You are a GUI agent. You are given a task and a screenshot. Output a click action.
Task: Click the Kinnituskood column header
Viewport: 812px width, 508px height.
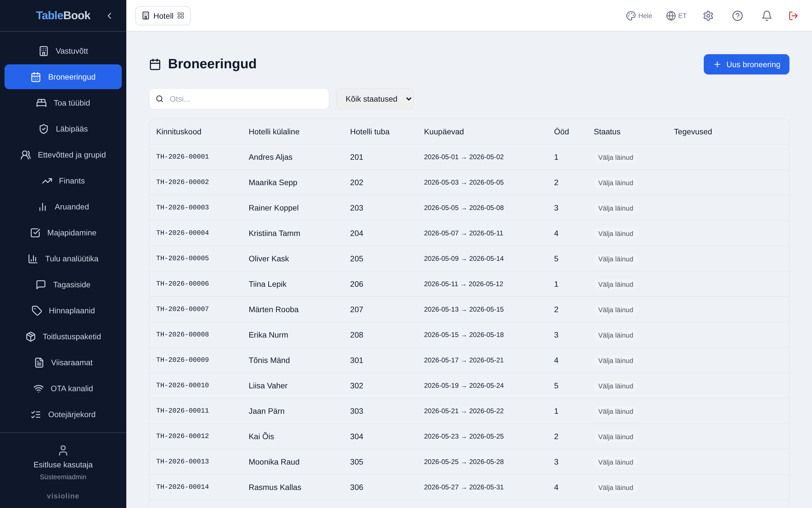[x=179, y=132]
